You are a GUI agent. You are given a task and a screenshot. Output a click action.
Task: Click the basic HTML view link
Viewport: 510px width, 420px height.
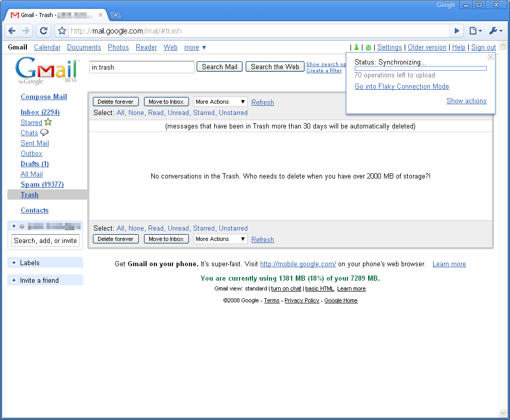[x=320, y=288]
